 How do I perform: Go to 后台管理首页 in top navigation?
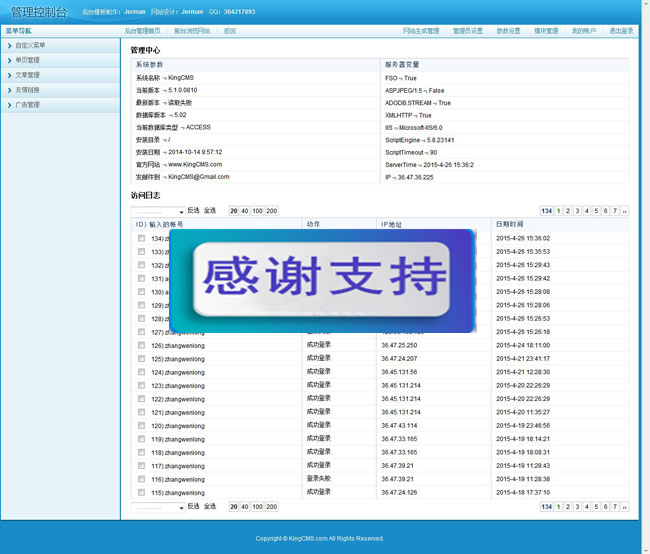point(142,31)
